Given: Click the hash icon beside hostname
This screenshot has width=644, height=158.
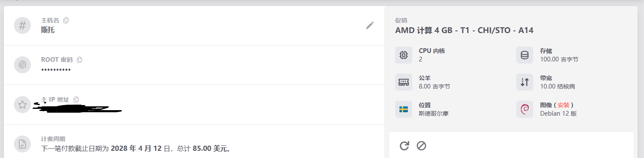Looking at the screenshot, I should tap(22, 25).
